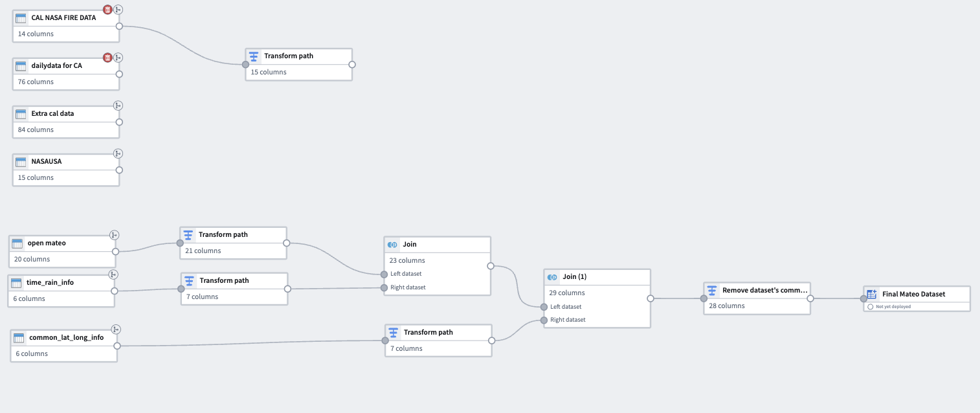Viewport: 980px width, 413px height.
Task: Click the branch icon on Extra cal data node
Action: (118, 106)
